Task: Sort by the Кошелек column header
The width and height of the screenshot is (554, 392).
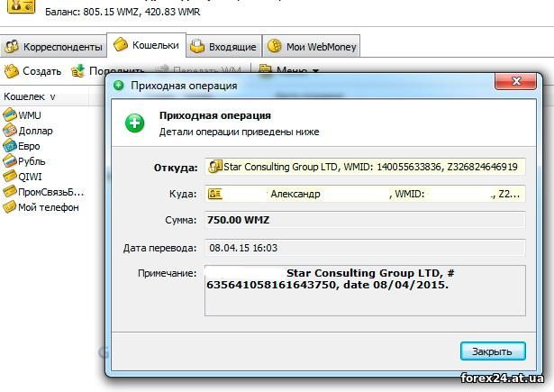Action: pyautogui.click(x=30, y=96)
